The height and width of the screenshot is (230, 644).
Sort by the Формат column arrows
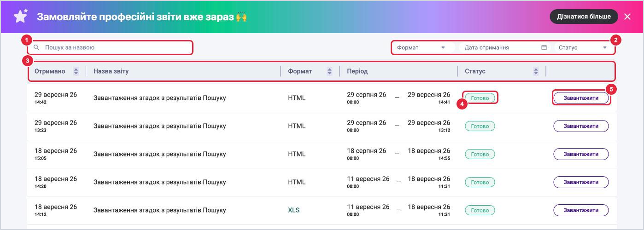point(329,71)
